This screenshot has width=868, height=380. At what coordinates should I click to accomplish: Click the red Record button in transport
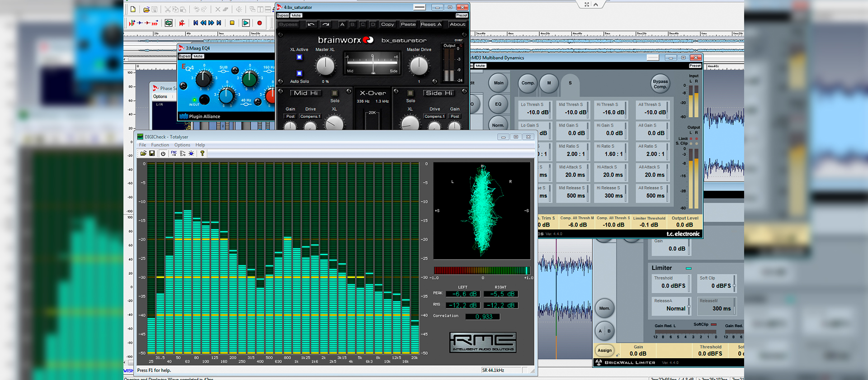tap(259, 23)
